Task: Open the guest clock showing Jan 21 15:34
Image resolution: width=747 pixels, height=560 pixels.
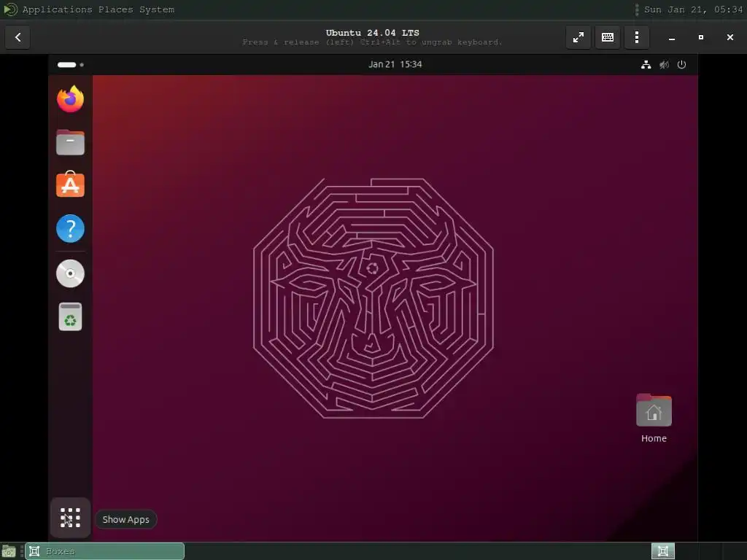Action: point(395,64)
